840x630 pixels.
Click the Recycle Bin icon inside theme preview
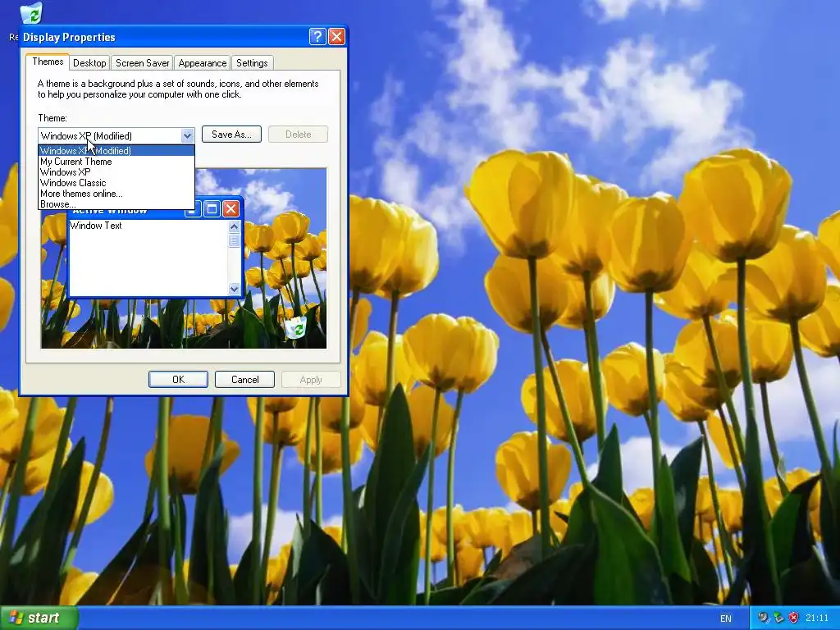[294, 327]
